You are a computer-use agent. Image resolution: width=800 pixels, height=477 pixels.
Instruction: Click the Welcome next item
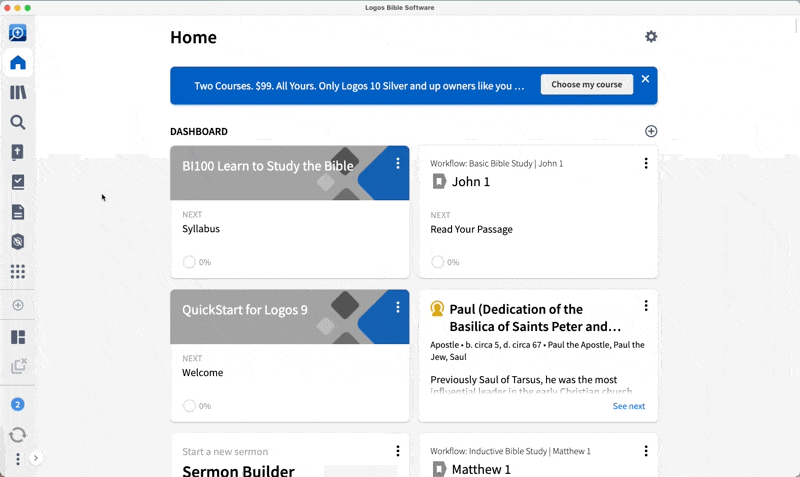(x=203, y=373)
